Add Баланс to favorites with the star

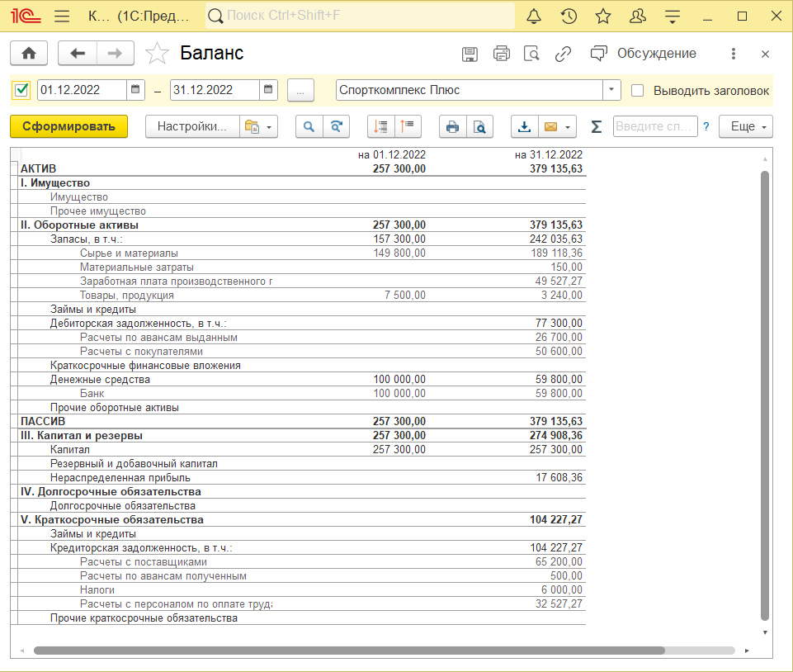157,53
